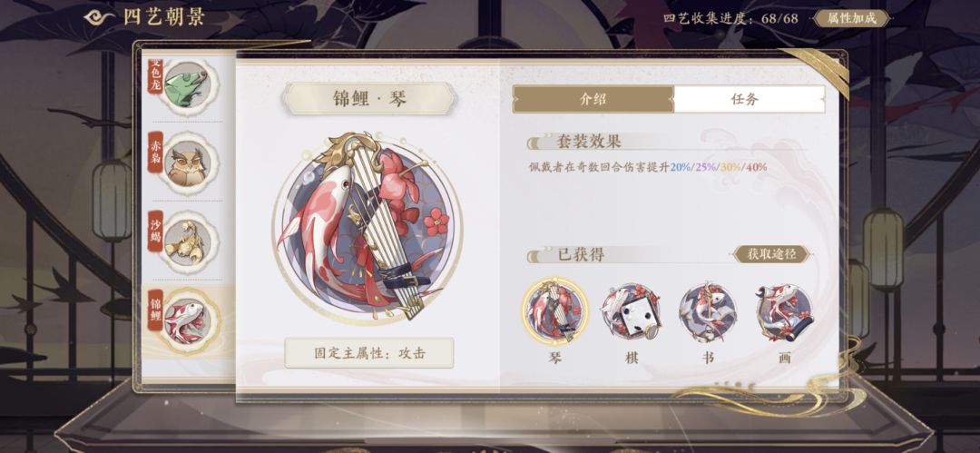The height and width of the screenshot is (453, 980).
Task: Select the 书 koi item icon
Action: pyautogui.click(x=708, y=311)
